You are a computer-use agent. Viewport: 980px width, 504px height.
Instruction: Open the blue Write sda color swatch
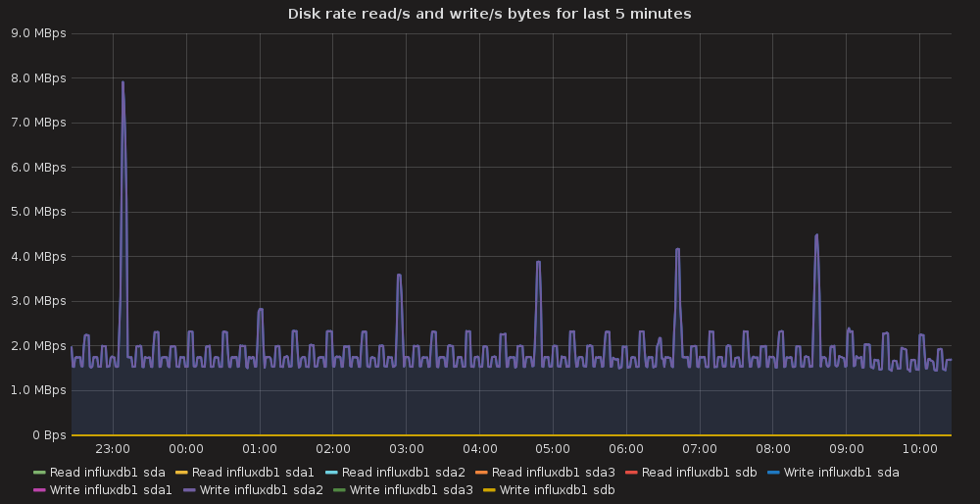point(773,473)
